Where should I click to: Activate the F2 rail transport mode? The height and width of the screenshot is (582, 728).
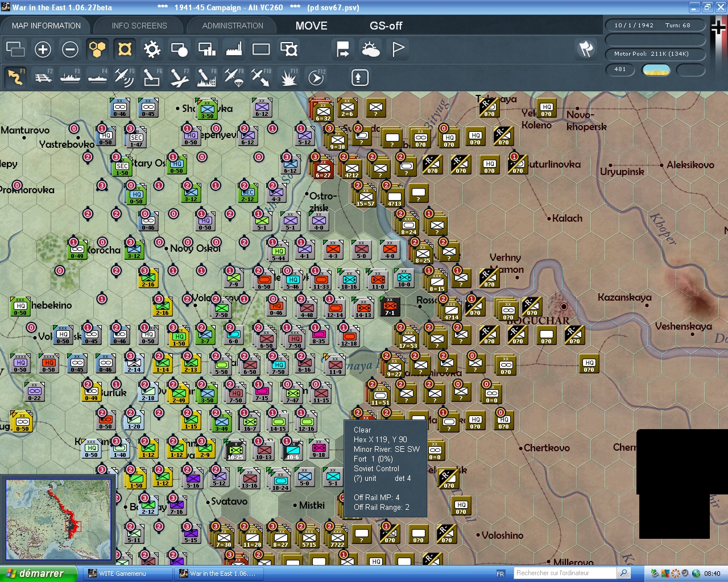point(43,77)
